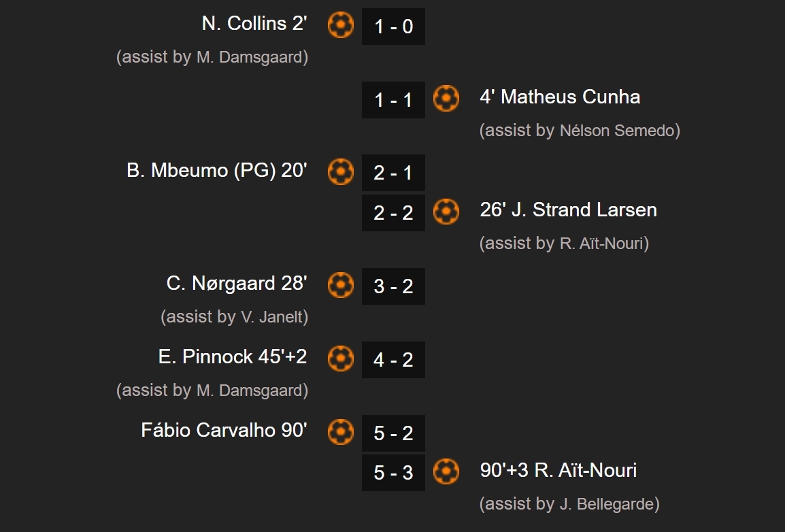Select the 1 - 1 score box
This screenshot has height=532, width=785.
pos(393,100)
